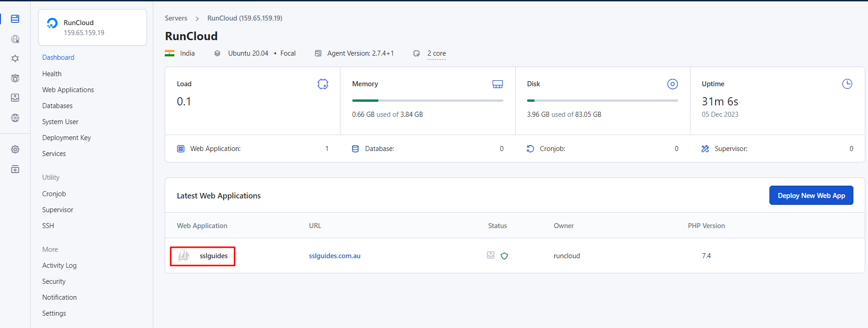
Task: Click the Latest Web Applications heading
Action: click(x=219, y=196)
